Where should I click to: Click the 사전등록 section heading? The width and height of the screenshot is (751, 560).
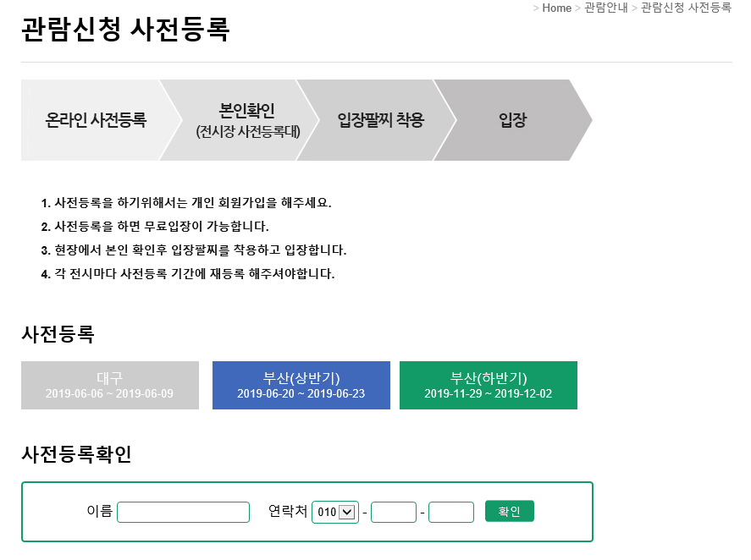tap(58, 334)
